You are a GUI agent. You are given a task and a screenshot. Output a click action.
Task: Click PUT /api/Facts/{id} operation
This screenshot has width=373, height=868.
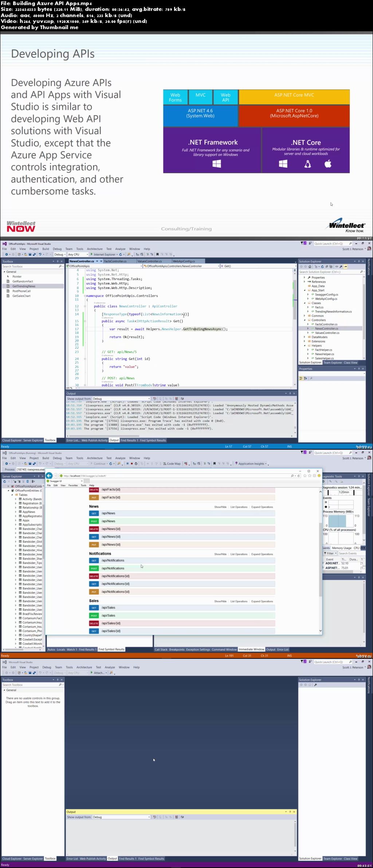[x=182, y=497]
